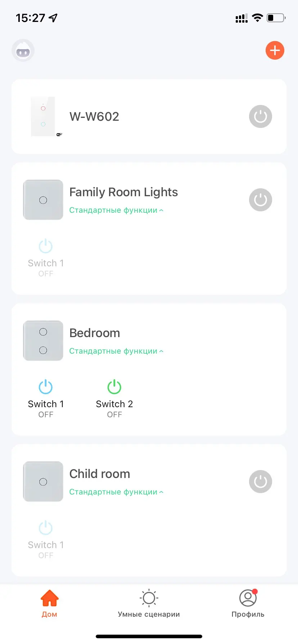Screen dimensions: 298x644
Task: Open the Профиль tab
Action: 248,604
